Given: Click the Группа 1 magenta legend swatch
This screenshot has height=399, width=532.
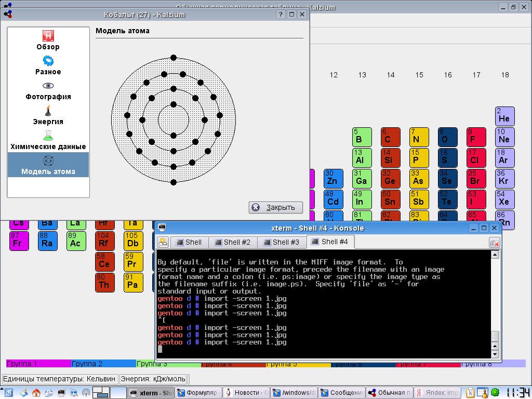Looking at the screenshot, I should [38, 364].
